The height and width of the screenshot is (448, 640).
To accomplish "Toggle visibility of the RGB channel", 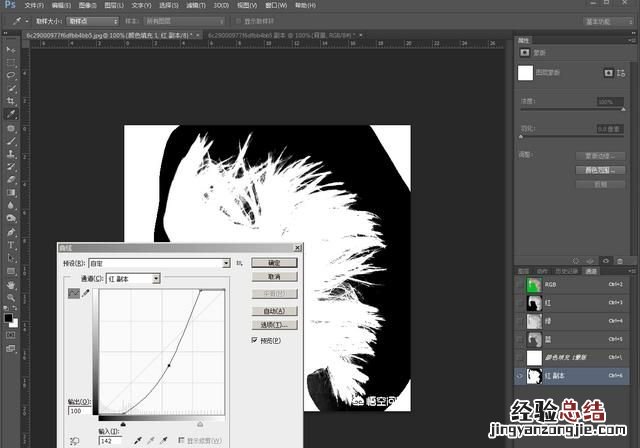I will coord(521,285).
